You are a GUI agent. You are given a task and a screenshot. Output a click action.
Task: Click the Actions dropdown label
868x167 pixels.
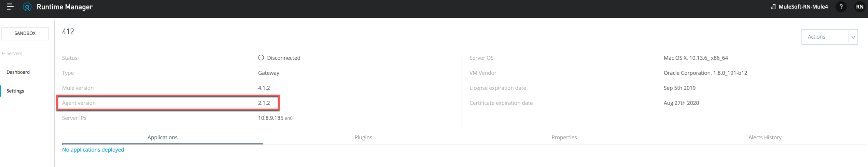[x=825, y=37]
